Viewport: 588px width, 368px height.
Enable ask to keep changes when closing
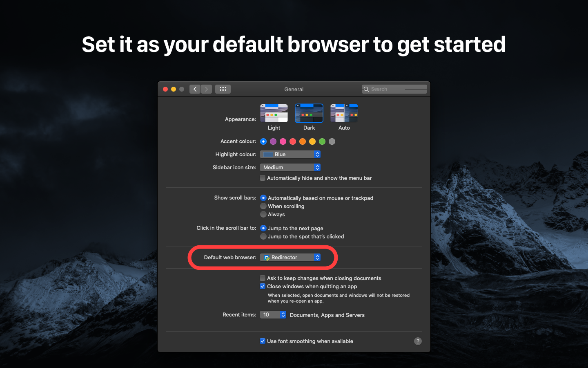[x=263, y=278]
